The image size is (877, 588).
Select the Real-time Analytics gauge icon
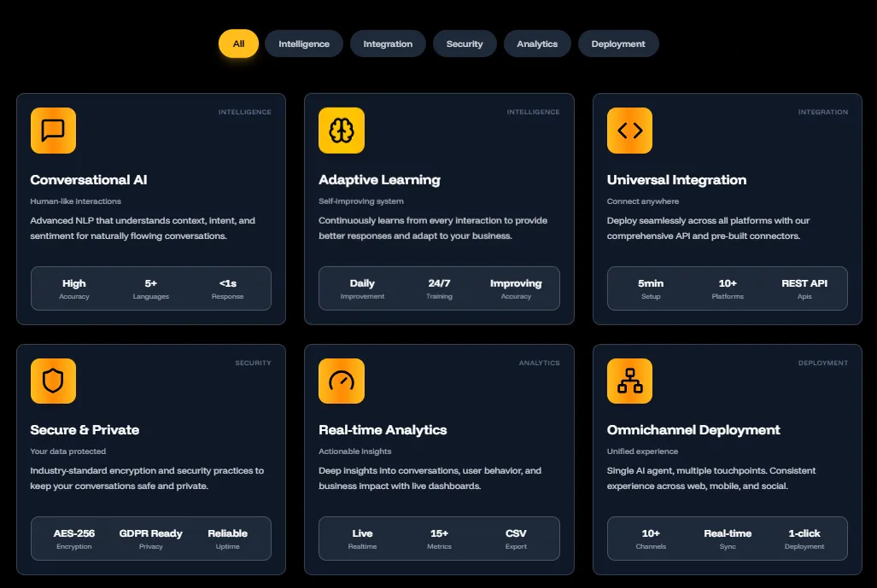pyautogui.click(x=341, y=381)
